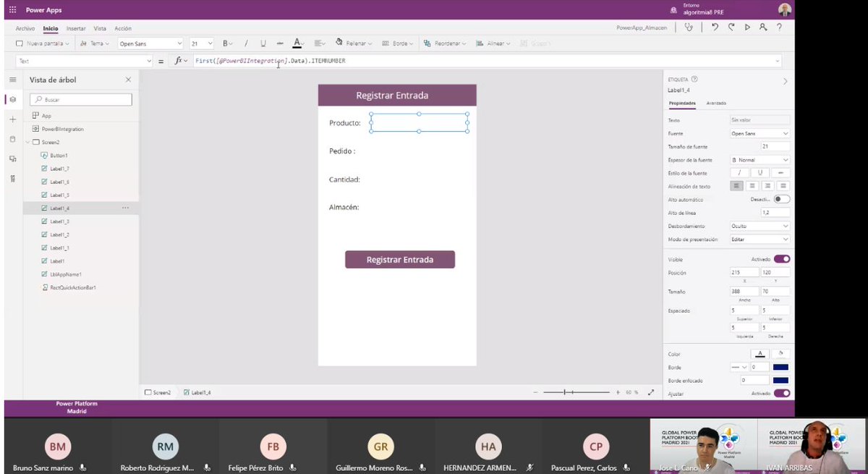Switch to the Avanzado tab

716,103
